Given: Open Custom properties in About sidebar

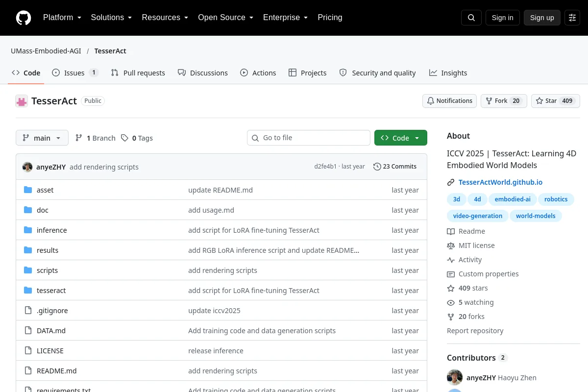Looking at the screenshot, I should (489, 274).
